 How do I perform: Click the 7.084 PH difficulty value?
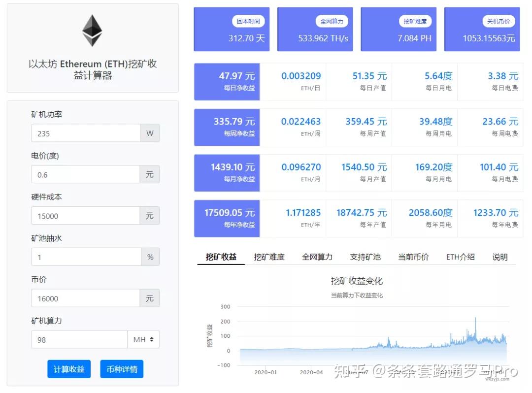pyautogui.click(x=415, y=38)
